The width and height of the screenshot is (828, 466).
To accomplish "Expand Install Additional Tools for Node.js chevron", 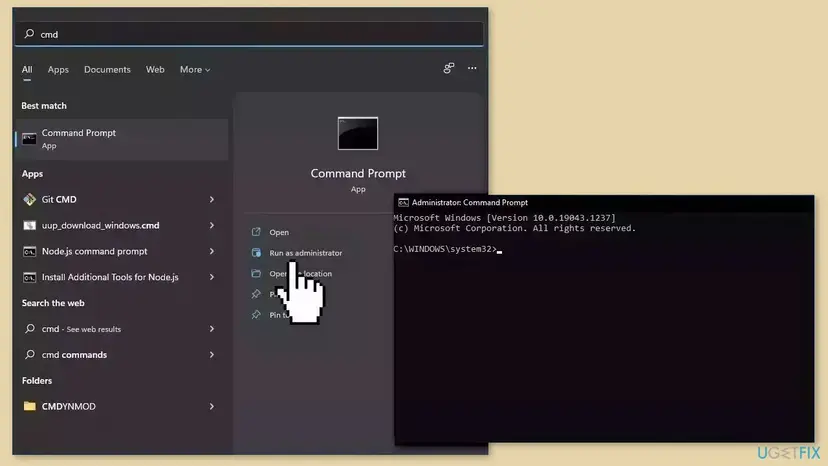I will pos(212,277).
